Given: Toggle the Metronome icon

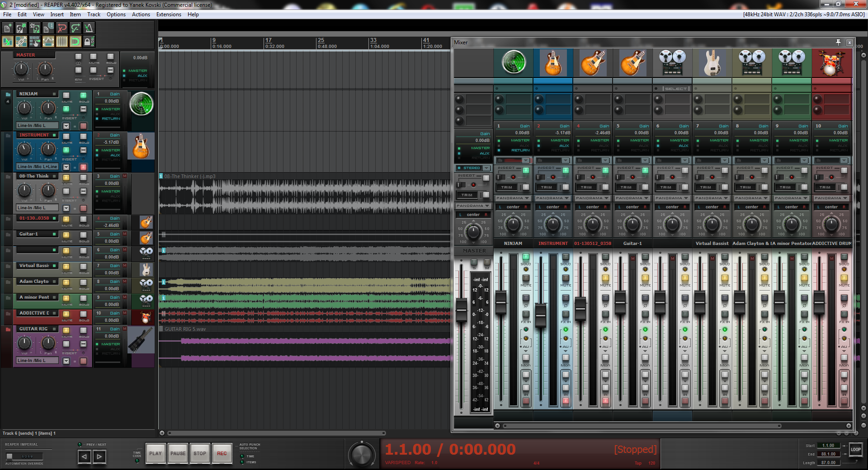Looking at the screenshot, I should pos(89,28).
